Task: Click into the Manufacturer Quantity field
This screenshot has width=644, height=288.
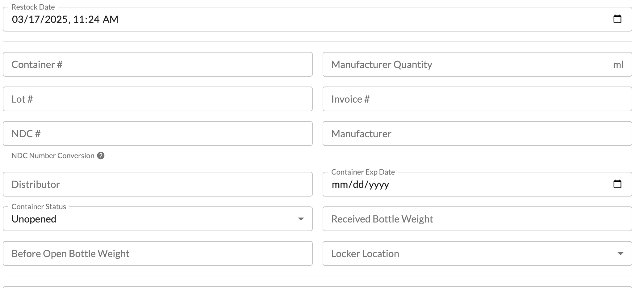Action: click(x=477, y=64)
